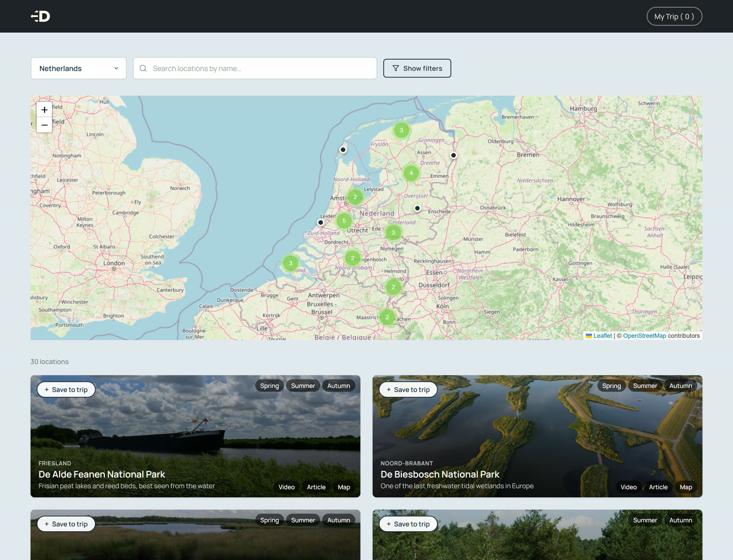This screenshot has width=733, height=560.
Task: Click the Summer tag on the third card
Action: click(x=303, y=520)
